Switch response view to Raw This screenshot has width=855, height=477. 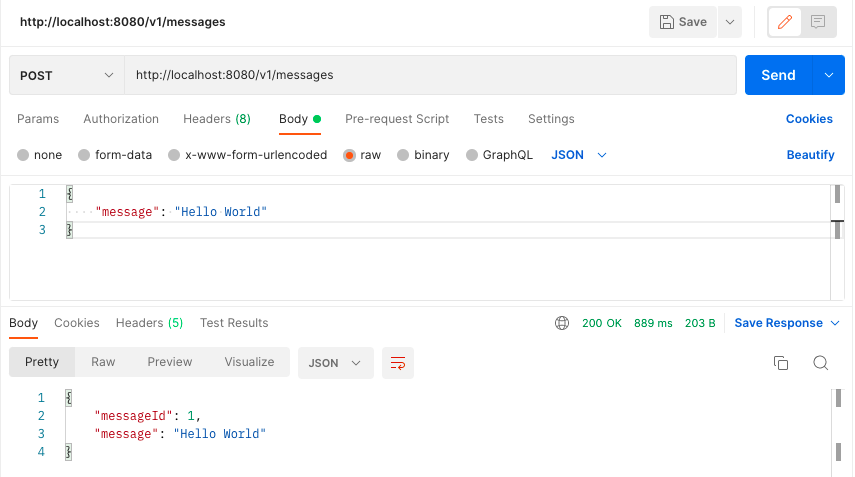tap(103, 362)
